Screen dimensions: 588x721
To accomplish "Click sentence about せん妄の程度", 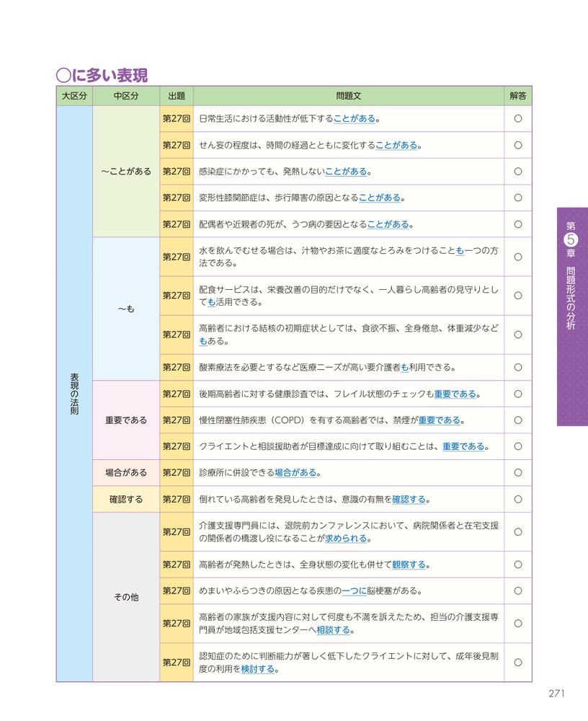I will 311,146.
